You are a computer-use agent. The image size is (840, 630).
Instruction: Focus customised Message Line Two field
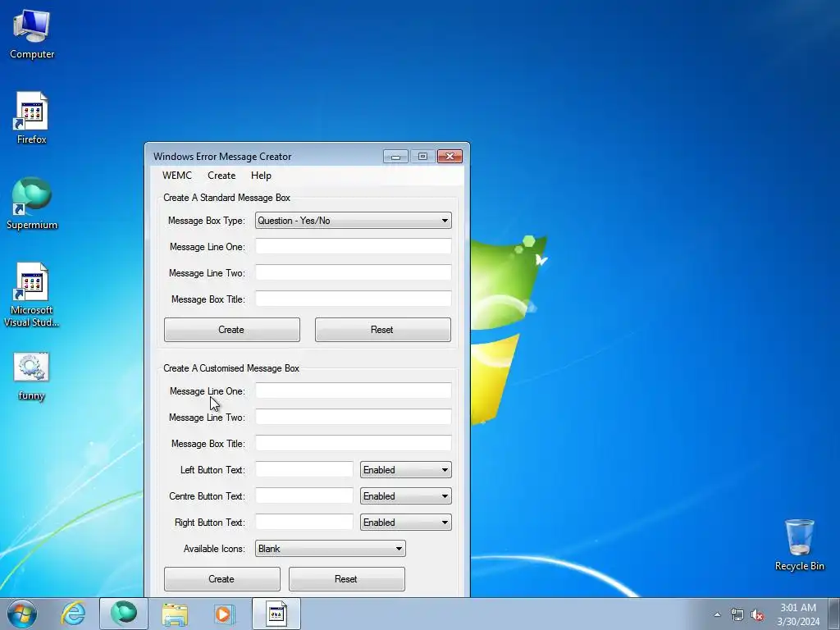[353, 418]
